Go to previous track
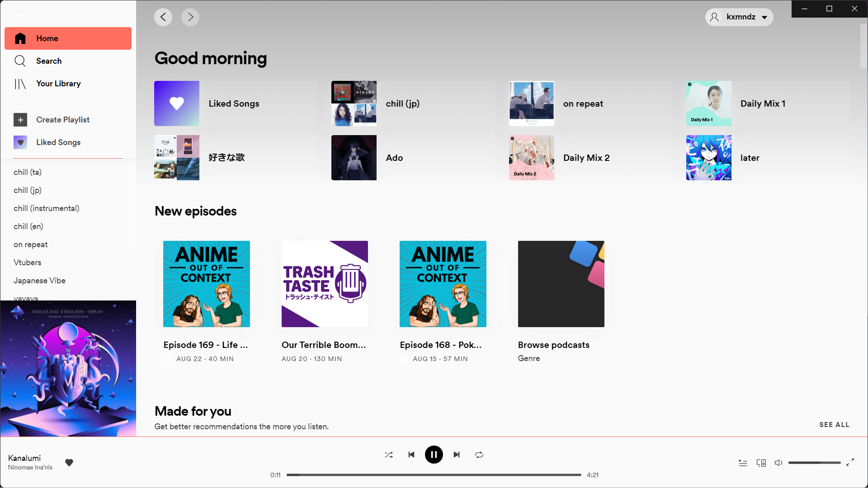 (x=411, y=455)
